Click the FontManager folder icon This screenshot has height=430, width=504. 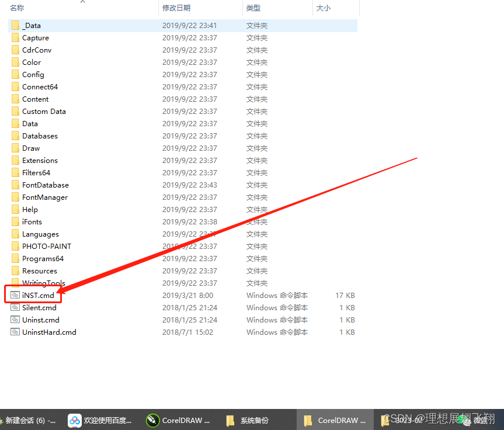pos(15,197)
